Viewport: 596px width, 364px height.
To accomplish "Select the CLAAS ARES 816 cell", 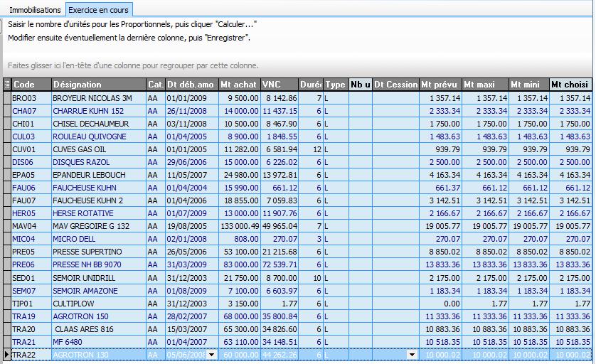I will (98, 329).
